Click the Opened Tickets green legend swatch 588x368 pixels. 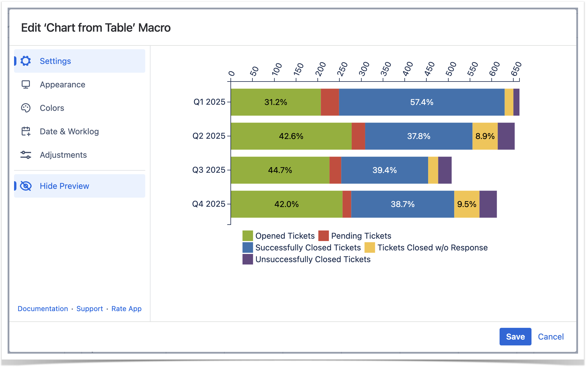click(247, 236)
